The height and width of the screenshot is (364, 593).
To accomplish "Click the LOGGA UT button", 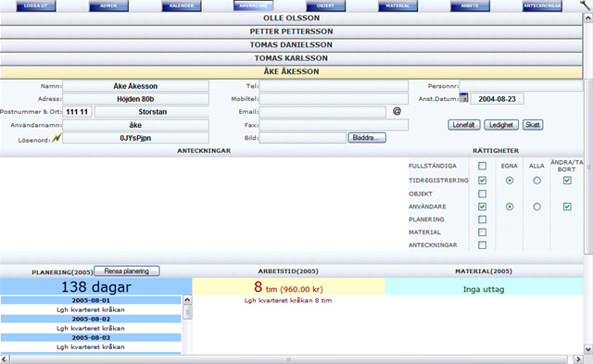I will [35, 6].
